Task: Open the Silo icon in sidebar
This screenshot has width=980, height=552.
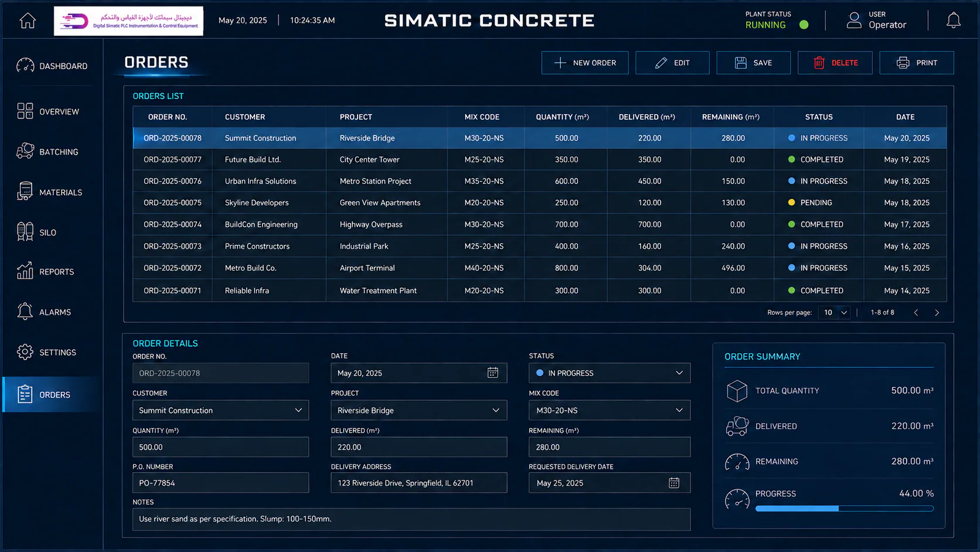Action: pos(25,232)
